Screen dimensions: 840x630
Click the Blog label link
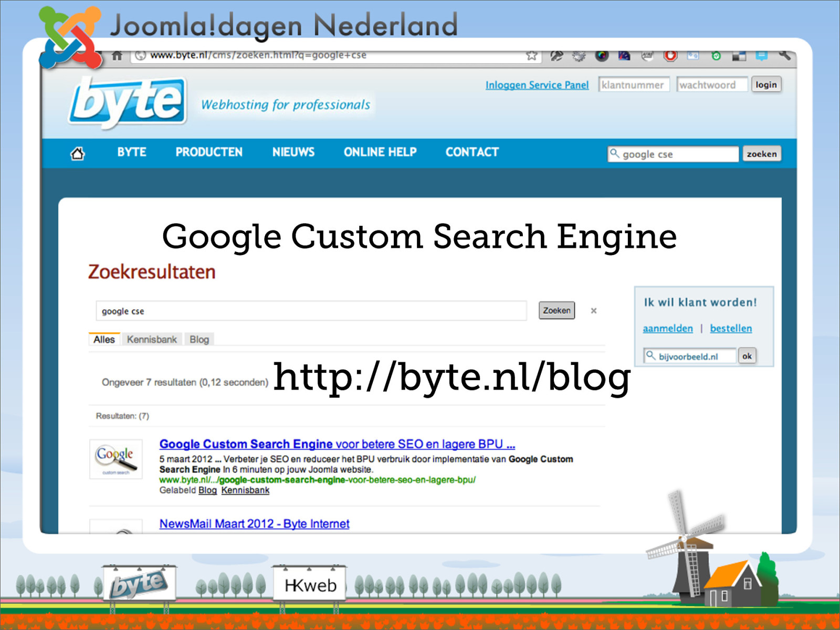[207, 490]
